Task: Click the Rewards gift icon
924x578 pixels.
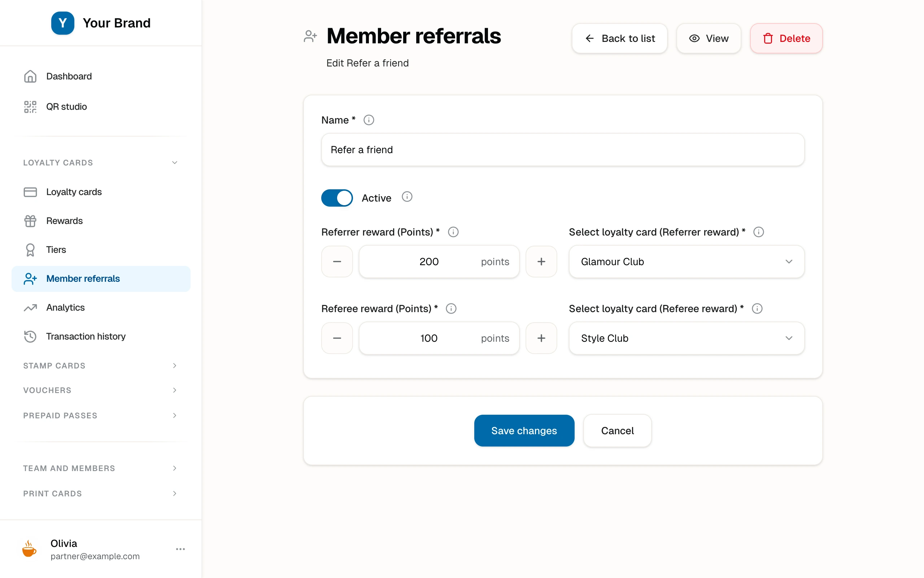Action: tap(30, 221)
